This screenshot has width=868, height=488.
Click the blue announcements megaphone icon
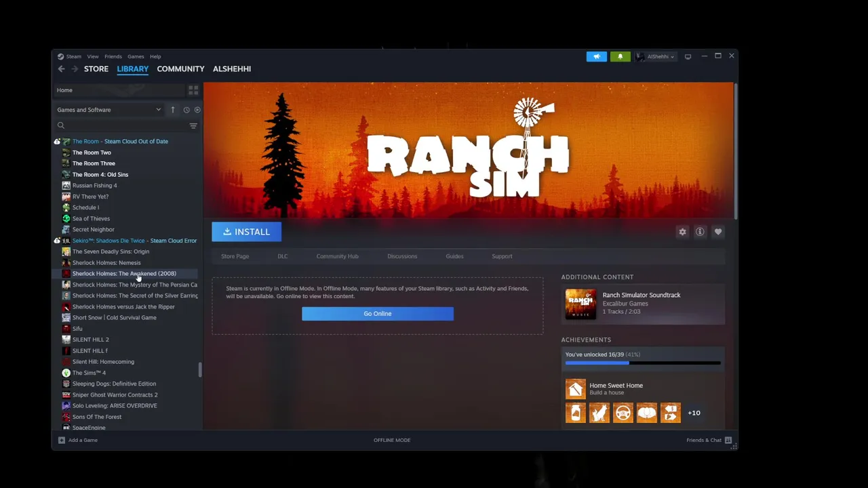597,57
